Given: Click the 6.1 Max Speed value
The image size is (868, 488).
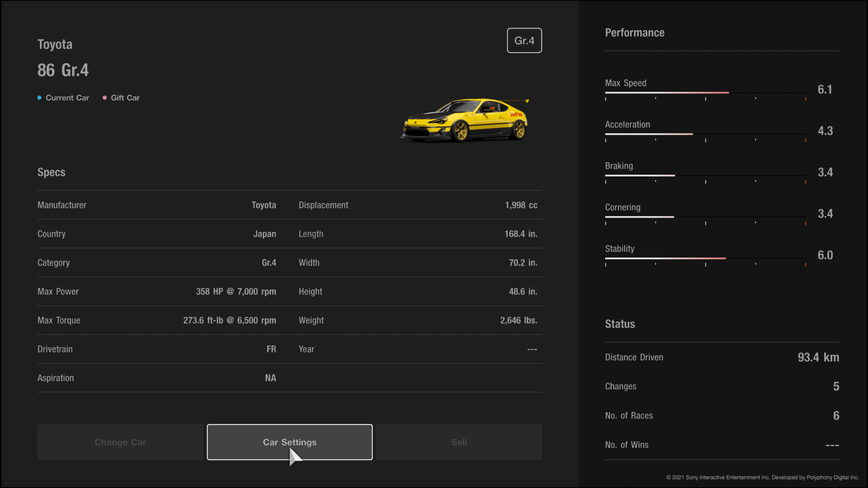Looking at the screenshot, I should click(x=825, y=90).
